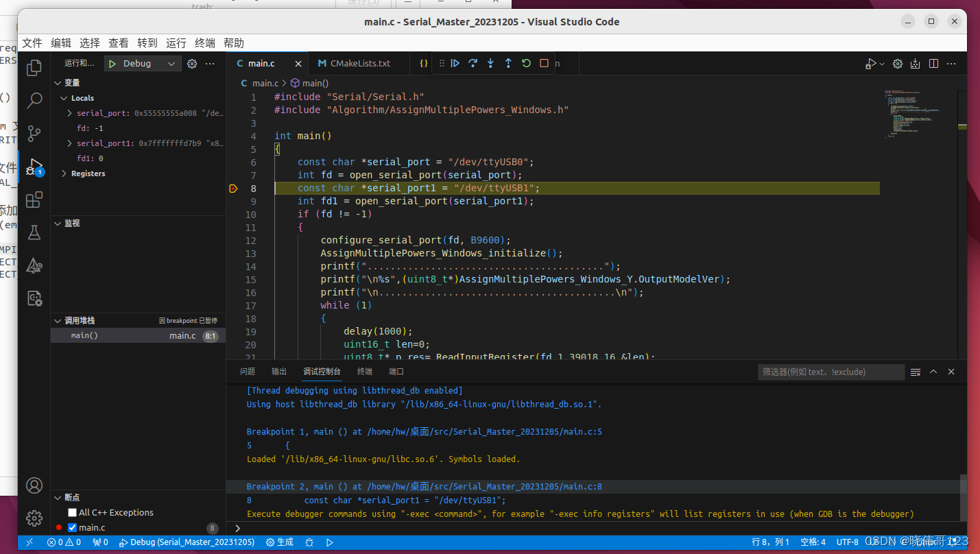This screenshot has width=980, height=554.
Task: Open the Extensions view
Action: tap(34, 200)
